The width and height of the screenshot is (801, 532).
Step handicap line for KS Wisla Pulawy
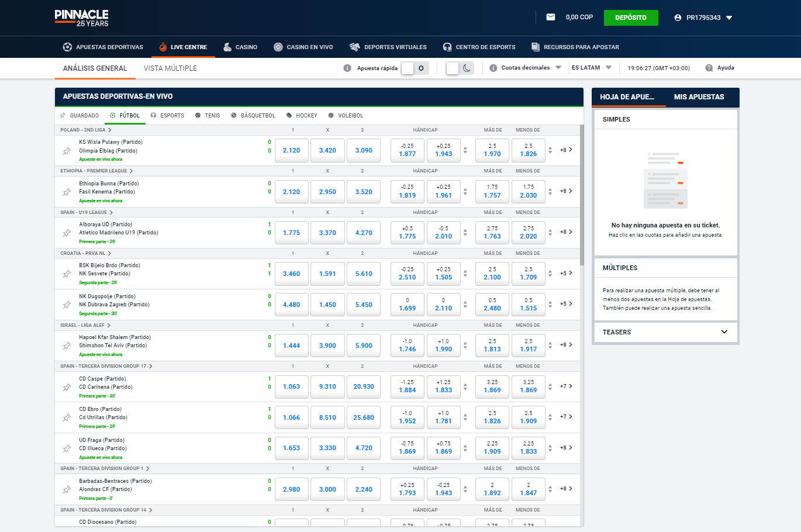(x=465, y=150)
